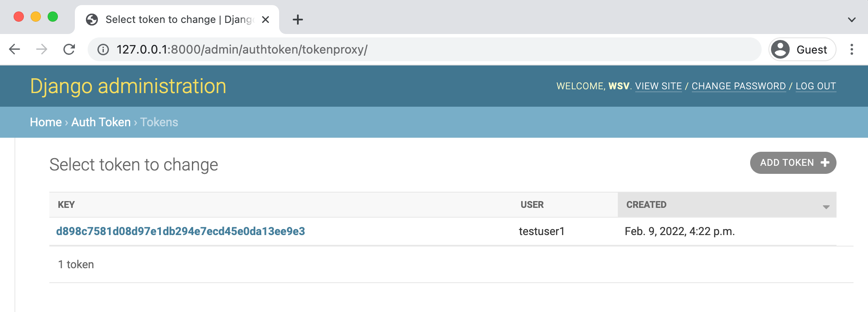Image resolution: width=868 pixels, height=312 pixels.
Task: Click the Key column header
Action: point(66,204)
